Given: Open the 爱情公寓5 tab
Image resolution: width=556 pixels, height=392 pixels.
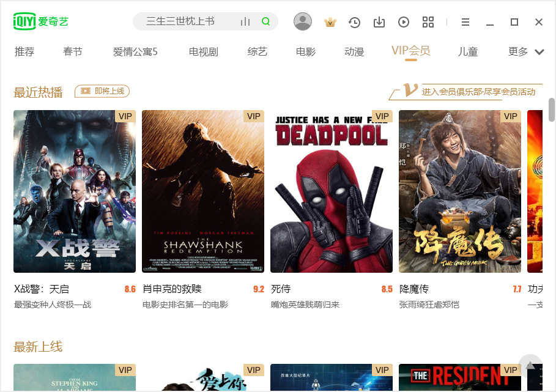Looking at the screenshot, I should (135, 52).
